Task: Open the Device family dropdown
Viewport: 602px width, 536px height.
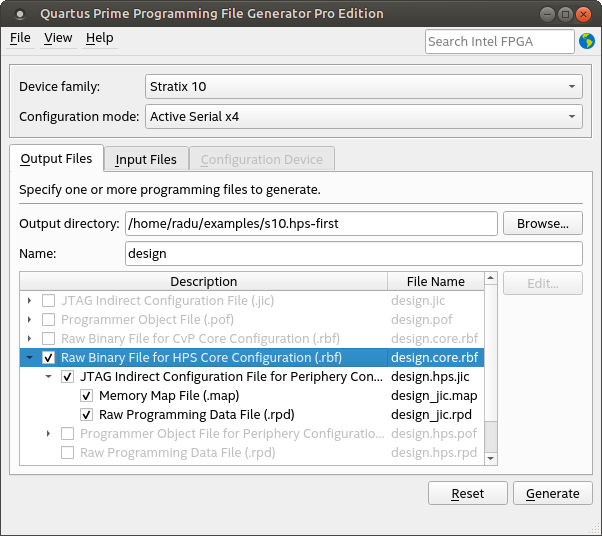Action: click(x=363, y=87)
